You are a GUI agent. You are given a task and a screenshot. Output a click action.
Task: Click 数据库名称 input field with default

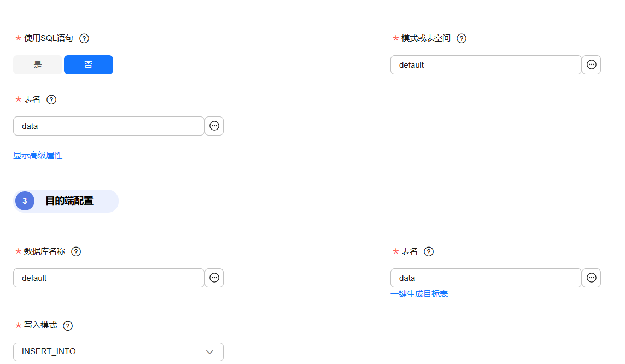[108, 278]
